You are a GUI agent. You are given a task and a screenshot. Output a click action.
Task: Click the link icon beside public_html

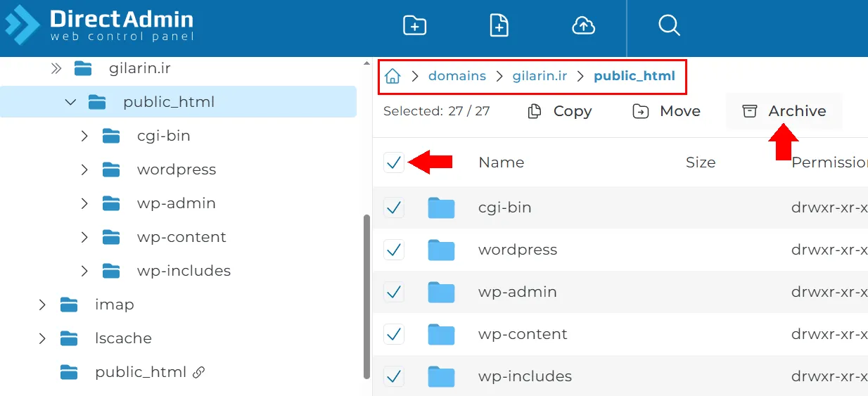coord(199,372)
